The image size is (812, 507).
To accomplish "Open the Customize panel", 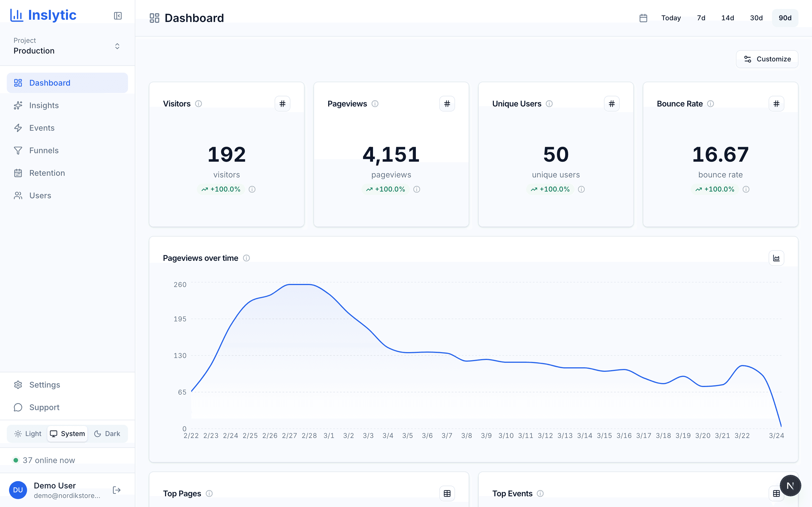I will tap(767, 59).
